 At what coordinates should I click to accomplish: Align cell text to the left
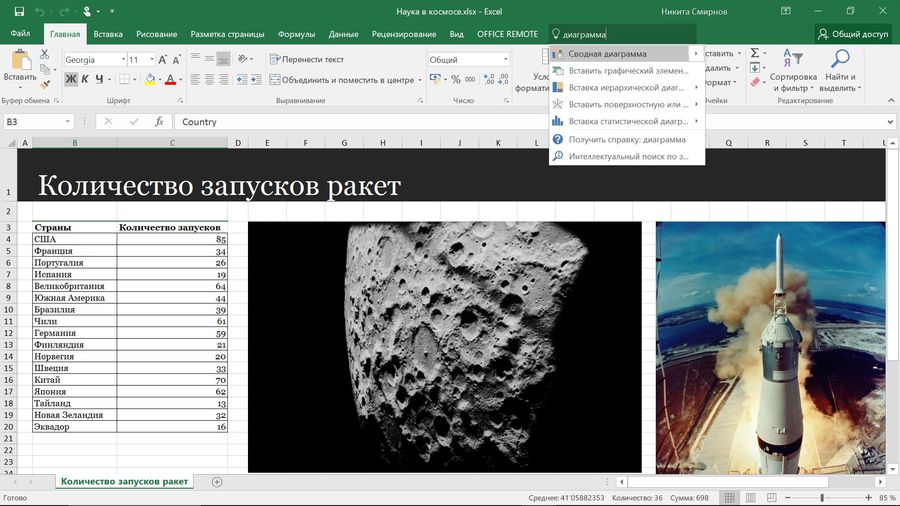(x=196, y=79)
